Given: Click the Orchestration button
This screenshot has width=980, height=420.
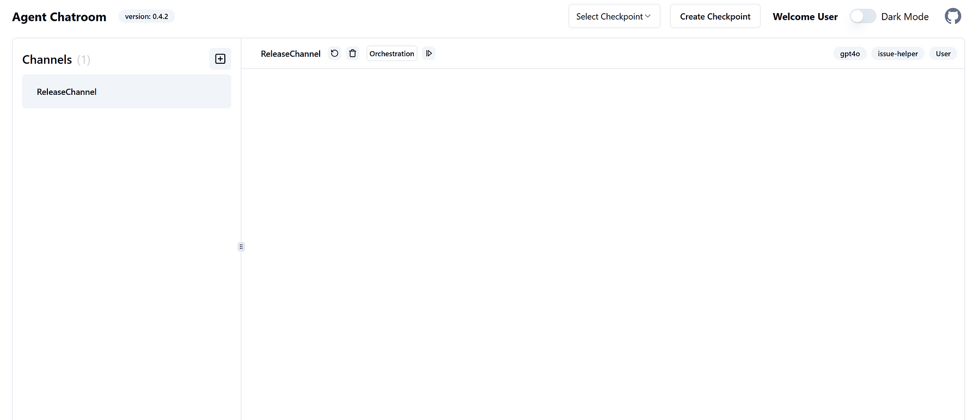Looking at the screenshot, I should coord(392,53).
